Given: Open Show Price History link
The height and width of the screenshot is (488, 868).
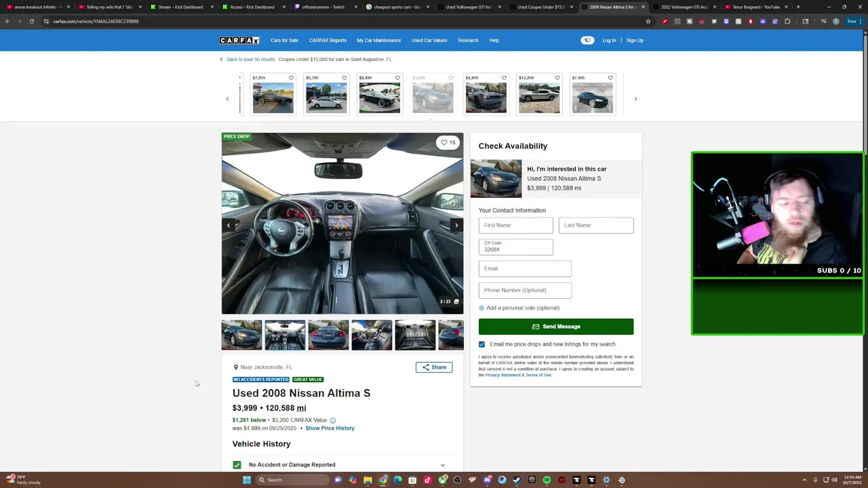Looking at the screenshot, I should point(330,428).
